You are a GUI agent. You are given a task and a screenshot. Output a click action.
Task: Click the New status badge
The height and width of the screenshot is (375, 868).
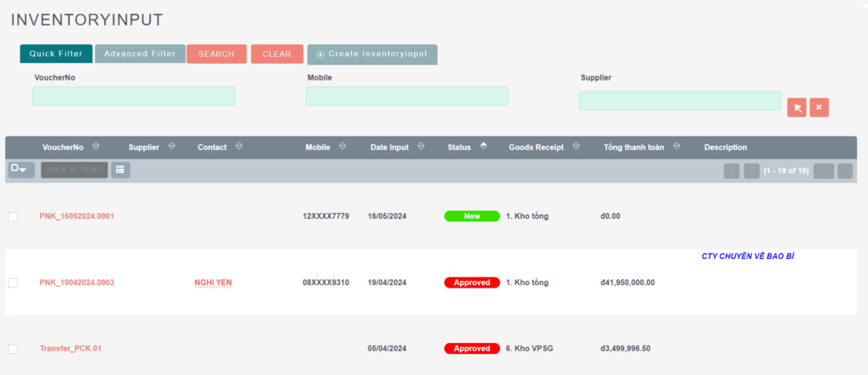(471, 216)
